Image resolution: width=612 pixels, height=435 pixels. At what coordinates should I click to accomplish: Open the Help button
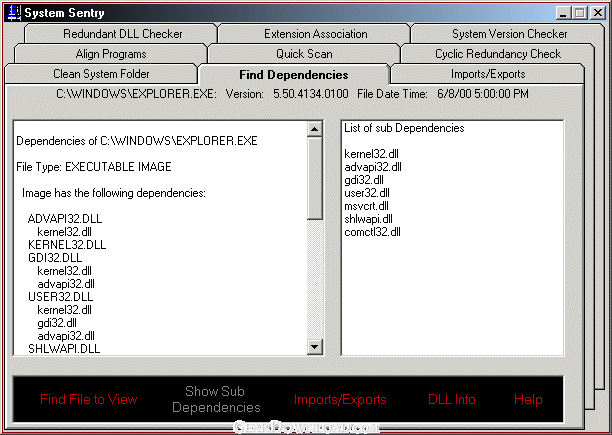coord(528,399)
